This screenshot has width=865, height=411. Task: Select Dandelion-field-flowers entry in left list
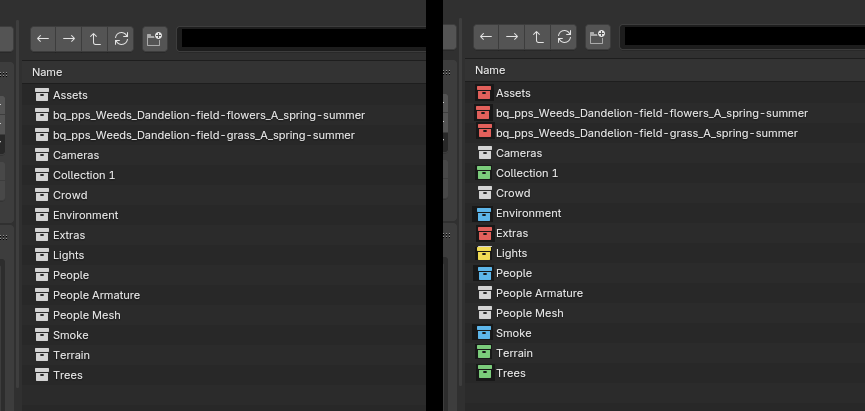(x=209, y=115)
